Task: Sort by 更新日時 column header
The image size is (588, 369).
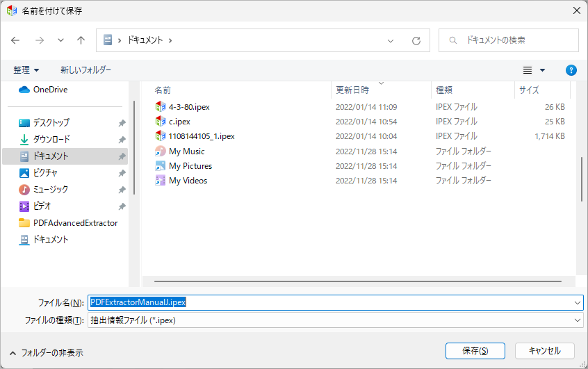Action: [352, 90]
